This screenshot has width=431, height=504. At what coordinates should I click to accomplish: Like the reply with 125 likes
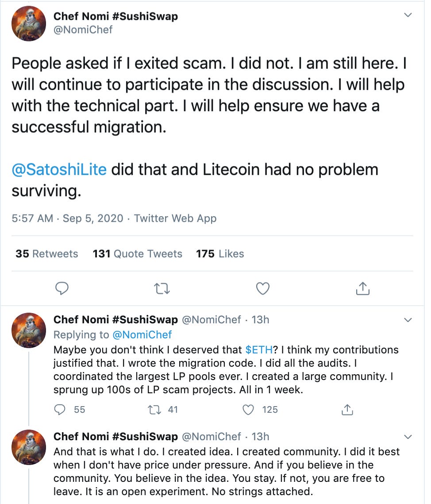(x=249, y=410)
